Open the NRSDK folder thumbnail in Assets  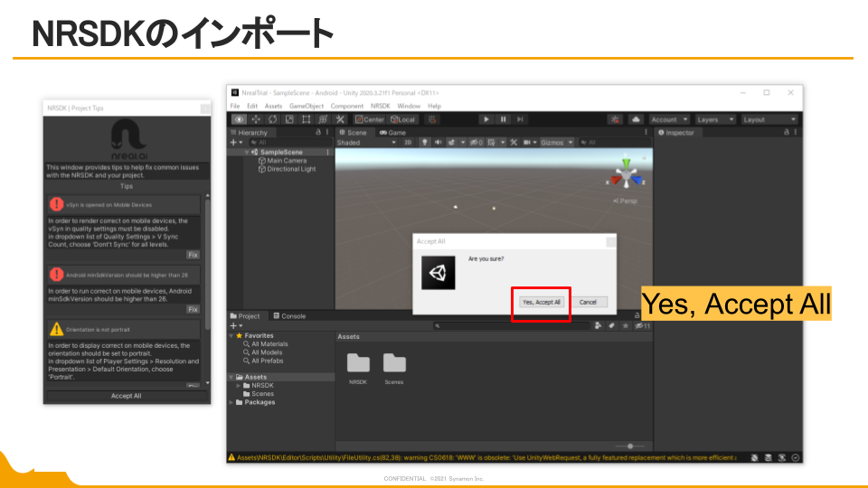click(x=358, y=363)
